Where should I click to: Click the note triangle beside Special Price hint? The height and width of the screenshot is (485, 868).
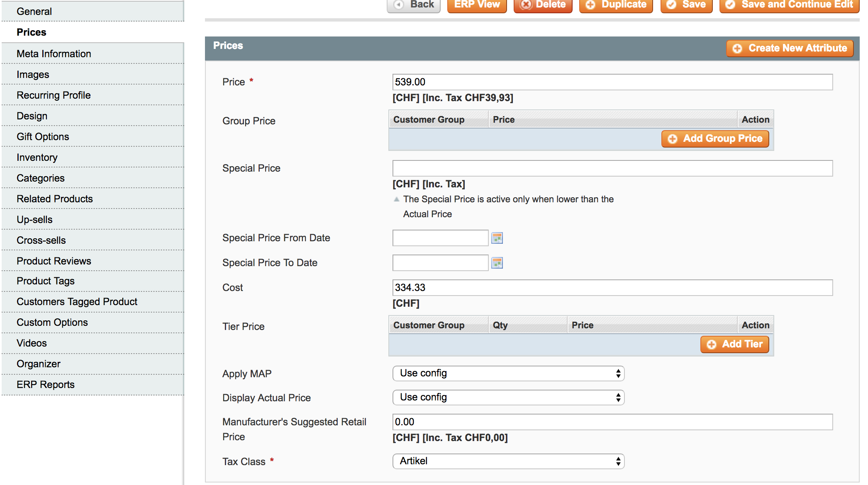pos(397,199)
